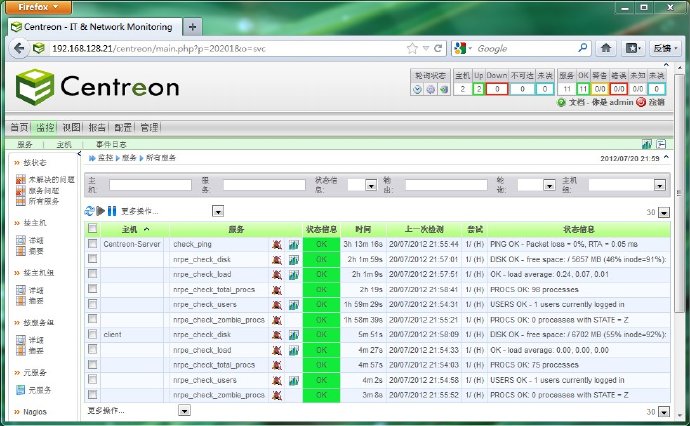Screen dimensions: 690x426
Task: Reload the page from the address bar
Action: click(438, 48)
